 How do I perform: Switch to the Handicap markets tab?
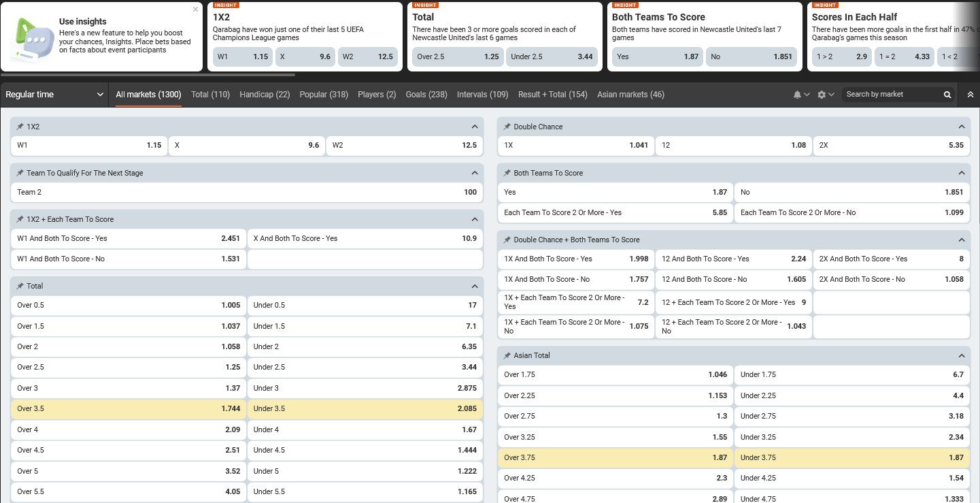(x=265, y=95)
